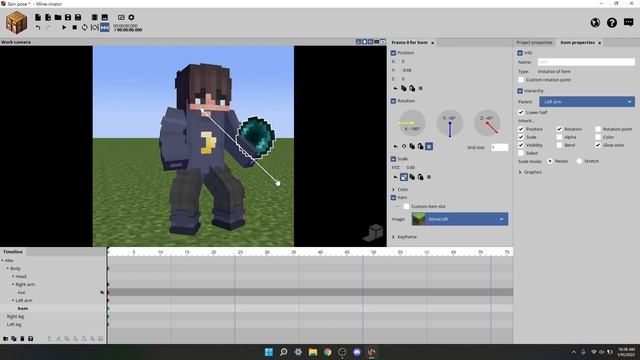Image resolution: width=640 pixels, height=360 pixels.
Task: Select the Frame 0 for Item tab
Action: pos(409,42)
